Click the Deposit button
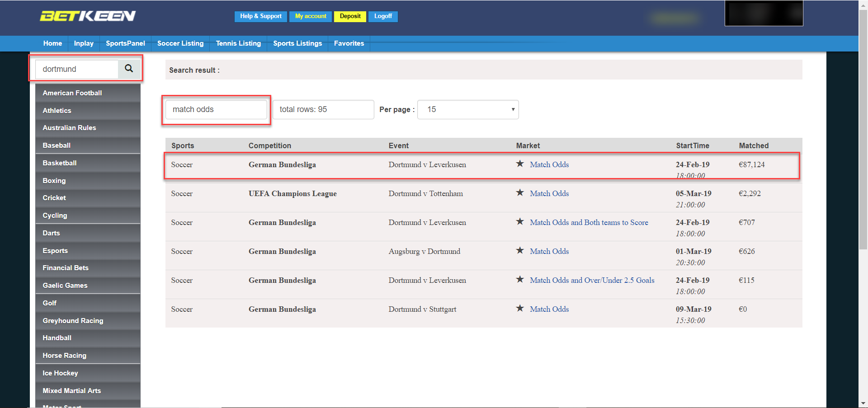This screenshot has height=408, width=868. (350, 16)
